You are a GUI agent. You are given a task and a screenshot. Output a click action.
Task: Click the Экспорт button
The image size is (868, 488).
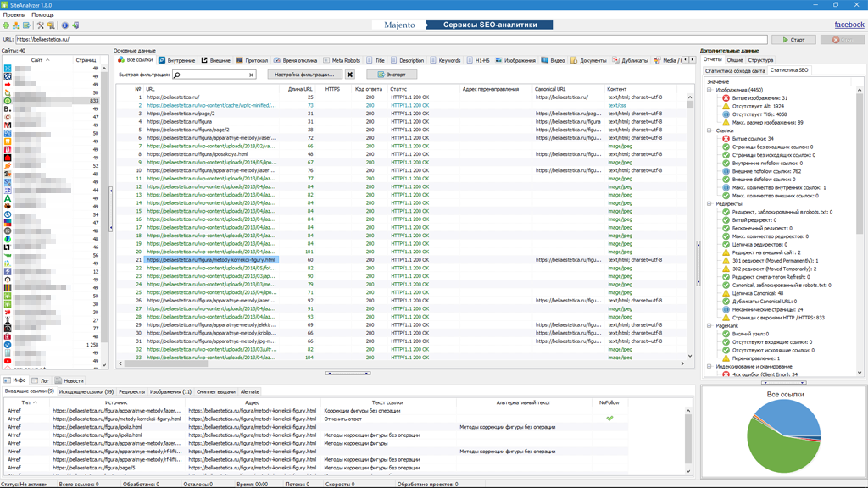click(x=392, y=75)
